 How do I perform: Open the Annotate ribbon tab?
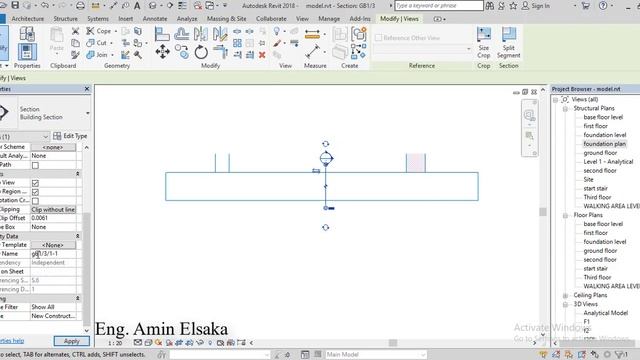(155, 19)
